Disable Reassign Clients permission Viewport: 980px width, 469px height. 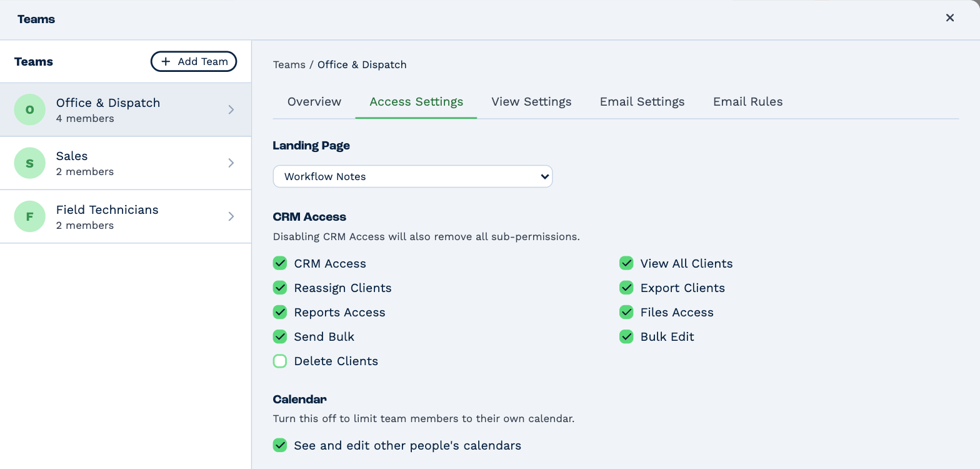click(x=280, y=288)
